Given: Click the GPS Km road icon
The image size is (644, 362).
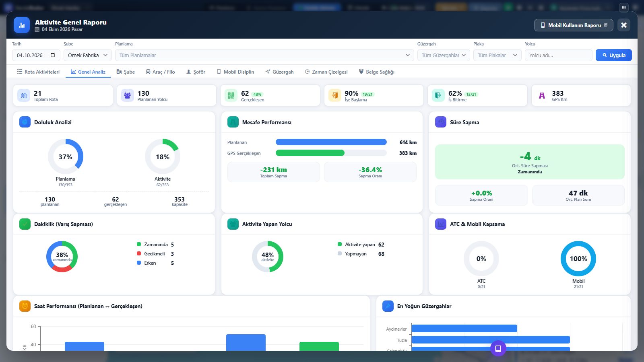Looking at the screenshot, I should click(x=542, y=96).
